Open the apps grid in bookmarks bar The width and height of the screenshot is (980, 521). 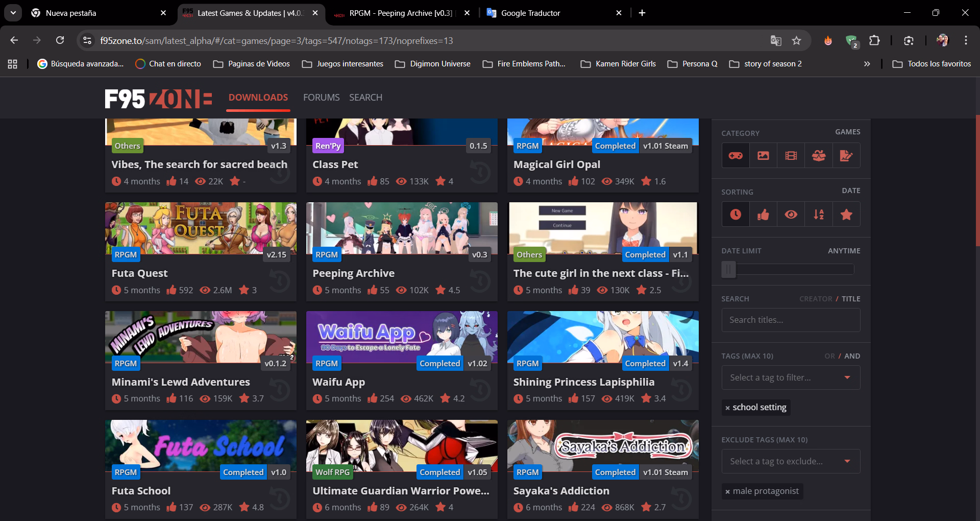[x=13, y=64]
